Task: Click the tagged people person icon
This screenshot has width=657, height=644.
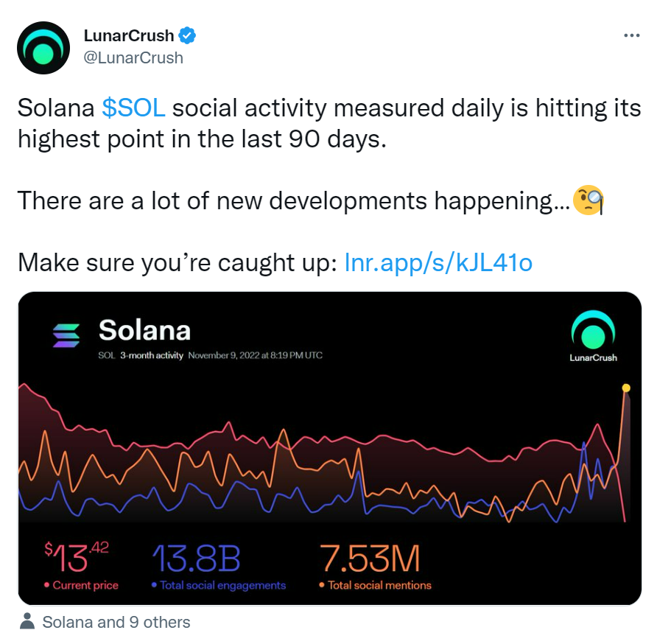Action: point(27,622)
